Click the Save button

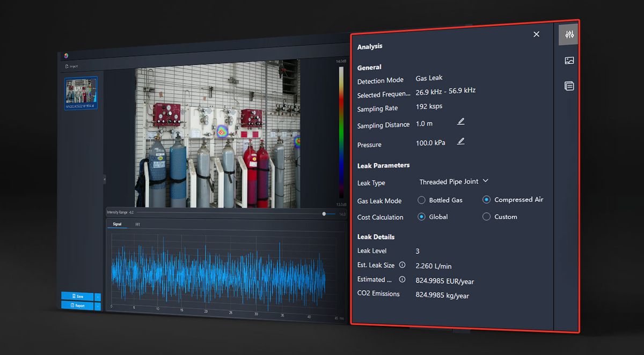pos(77,297)
